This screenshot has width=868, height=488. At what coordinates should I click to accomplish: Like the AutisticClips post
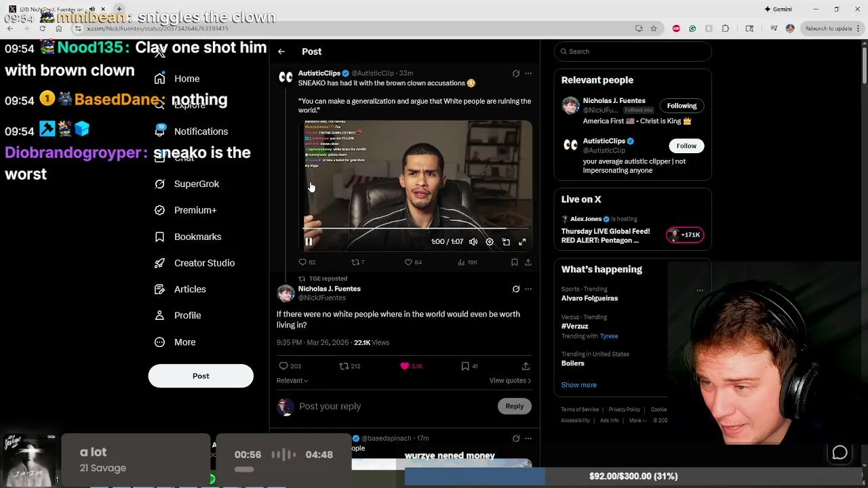pos(413,262)
